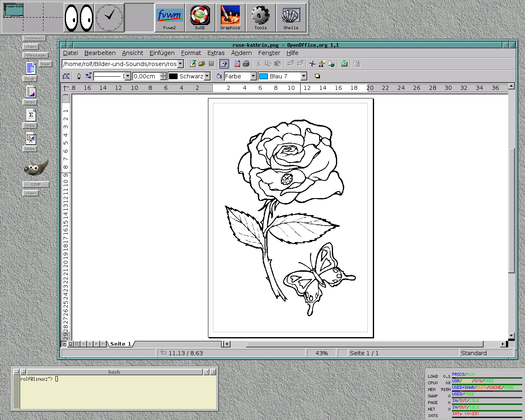Open the fill type Farbe dropdown
Image resolution: width=525 pixels, height=420 pixels.
coord(253,76)
